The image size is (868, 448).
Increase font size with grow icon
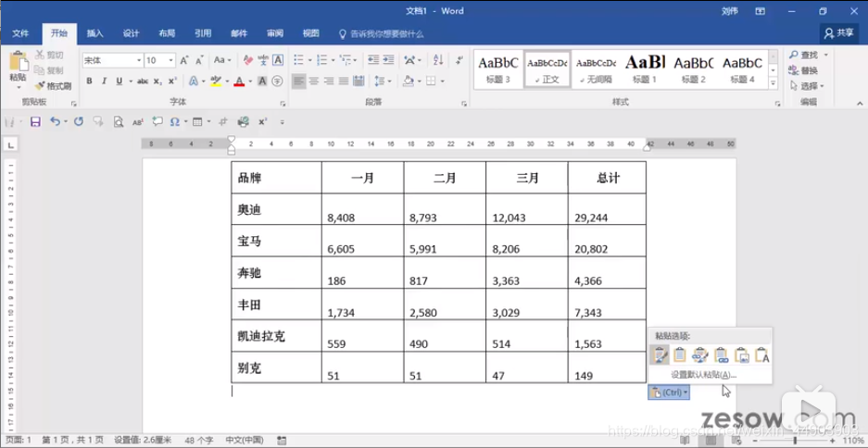[x=184, y=60]
